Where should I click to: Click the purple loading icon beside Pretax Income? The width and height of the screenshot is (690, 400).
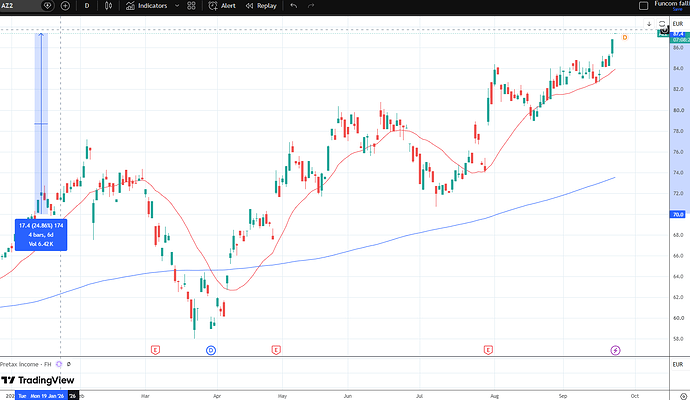coord(59,364)
